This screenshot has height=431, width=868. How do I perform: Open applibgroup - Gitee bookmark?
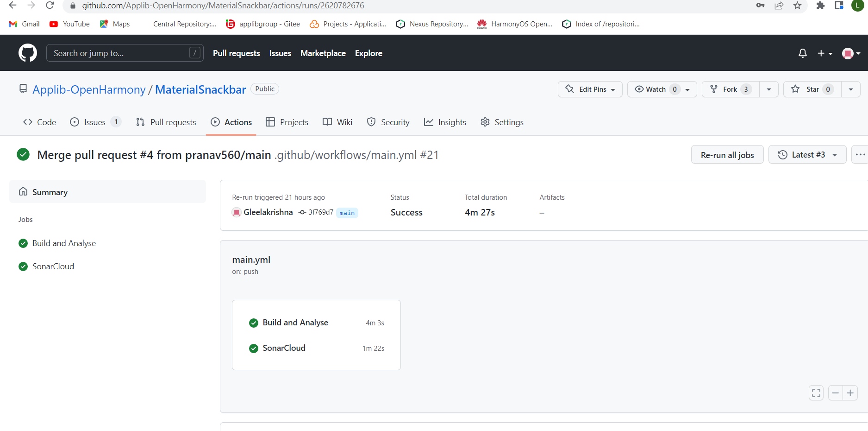263,24
